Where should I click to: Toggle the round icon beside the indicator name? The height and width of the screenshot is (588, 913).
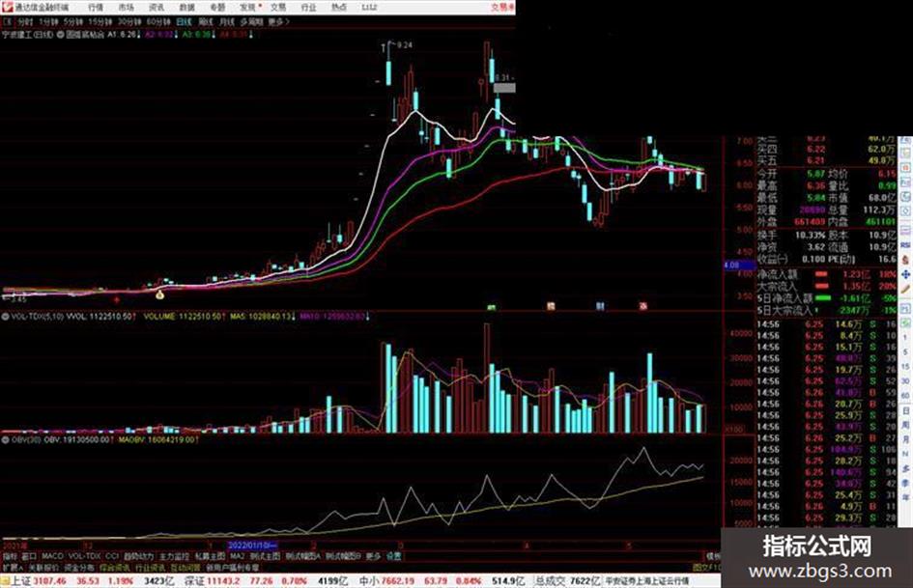click(60, 35)
